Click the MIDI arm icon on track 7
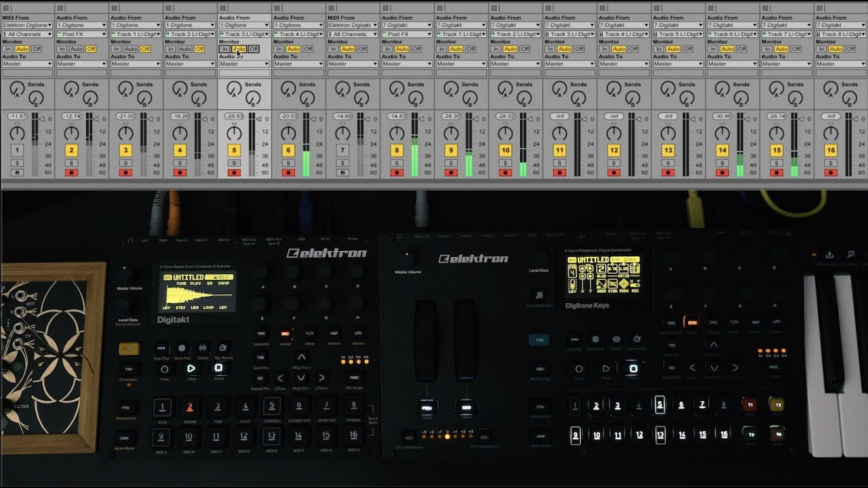The height and width of the screenshot is (488, 868). pos(342,172)
